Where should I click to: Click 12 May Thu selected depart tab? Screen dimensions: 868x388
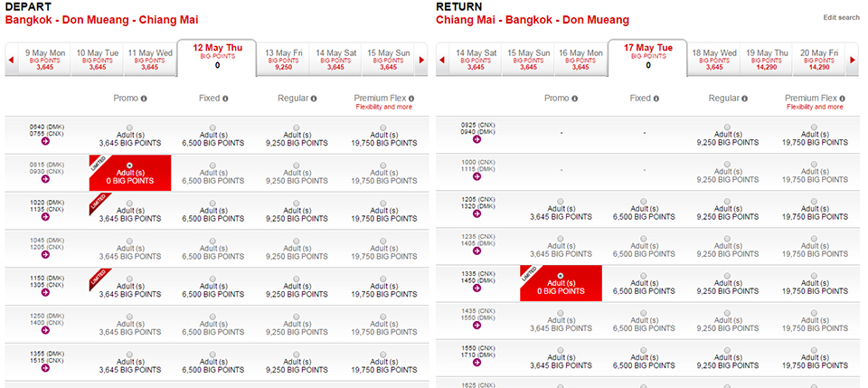217,58
